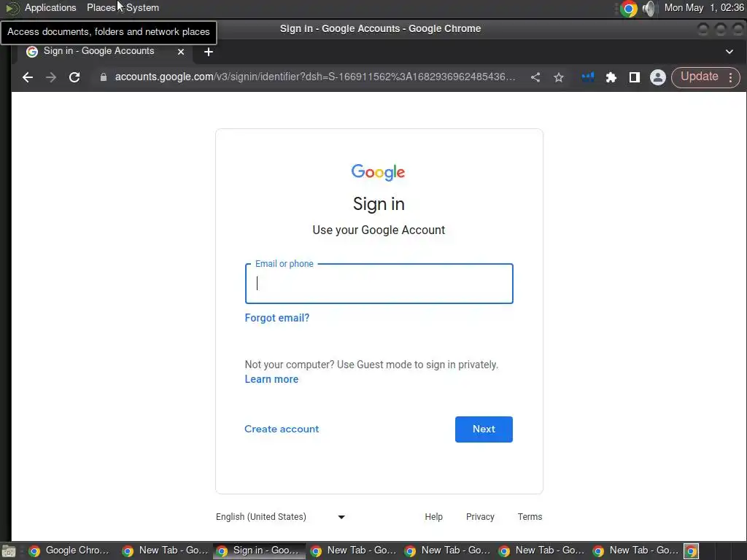Click the clock showing Mon May 1
The image size is (747, 560).
click(704, 7)
